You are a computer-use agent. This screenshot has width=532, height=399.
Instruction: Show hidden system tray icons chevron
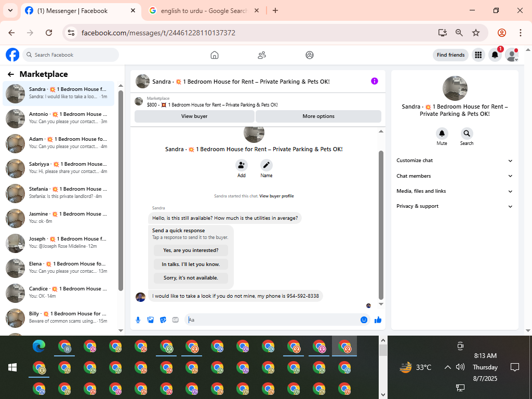pos(447,367)
